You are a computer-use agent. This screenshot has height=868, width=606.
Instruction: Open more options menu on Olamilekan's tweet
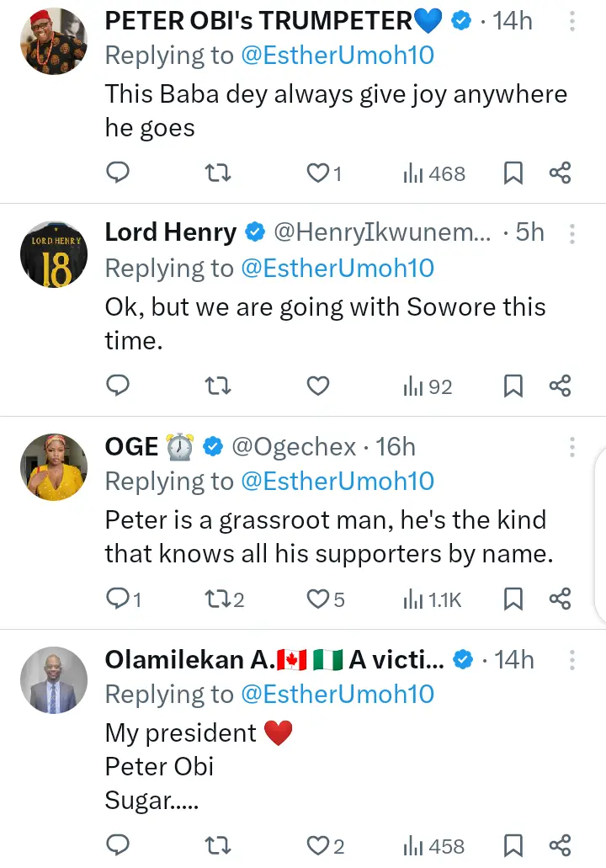572,659
